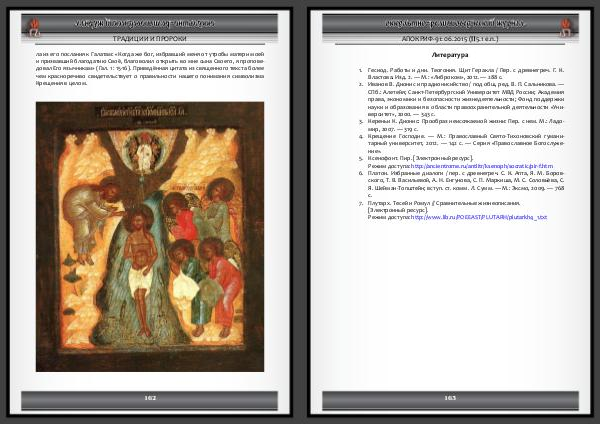
Task: Click the right page header banner title
Action: [x=450, y=21]
